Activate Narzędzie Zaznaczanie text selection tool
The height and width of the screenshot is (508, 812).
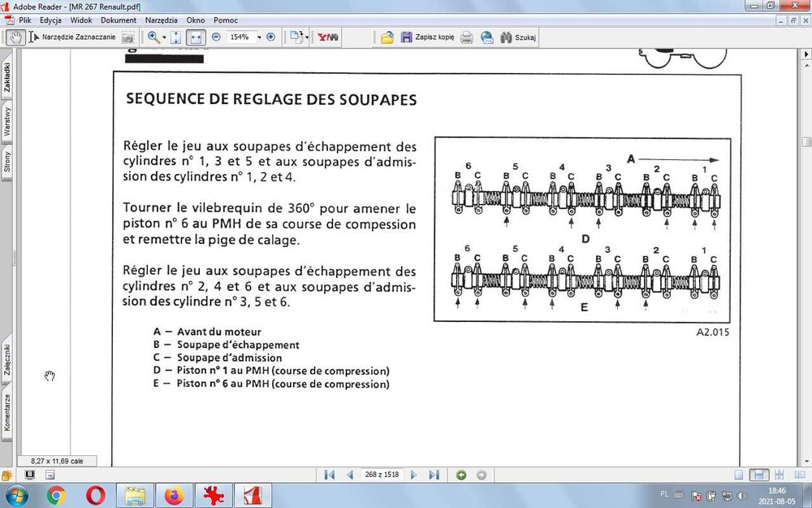pos(72,37)
